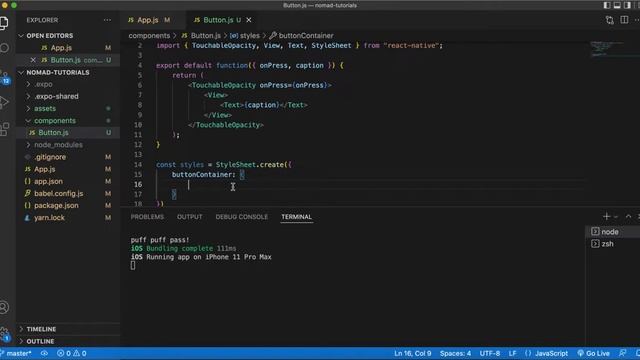
Task: Collapse the NOMAD-TUTORIALS folder section
Action: (x=68, y=72)
